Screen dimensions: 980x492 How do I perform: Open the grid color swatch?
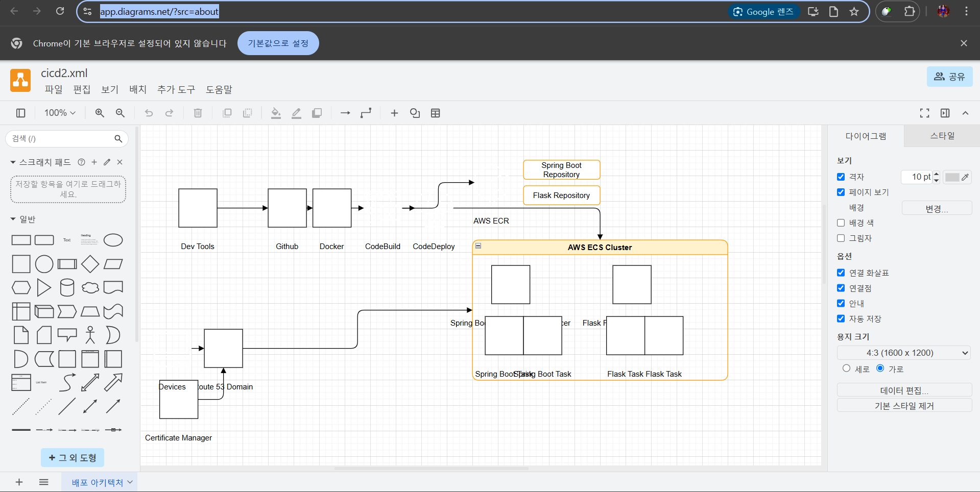point(957,177)
